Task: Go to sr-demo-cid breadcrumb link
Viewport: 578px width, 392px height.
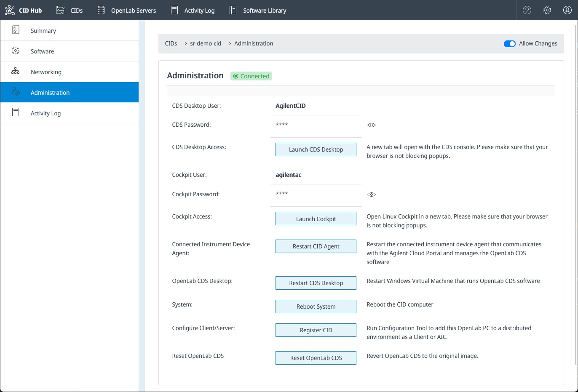Action: click(206, 43)
